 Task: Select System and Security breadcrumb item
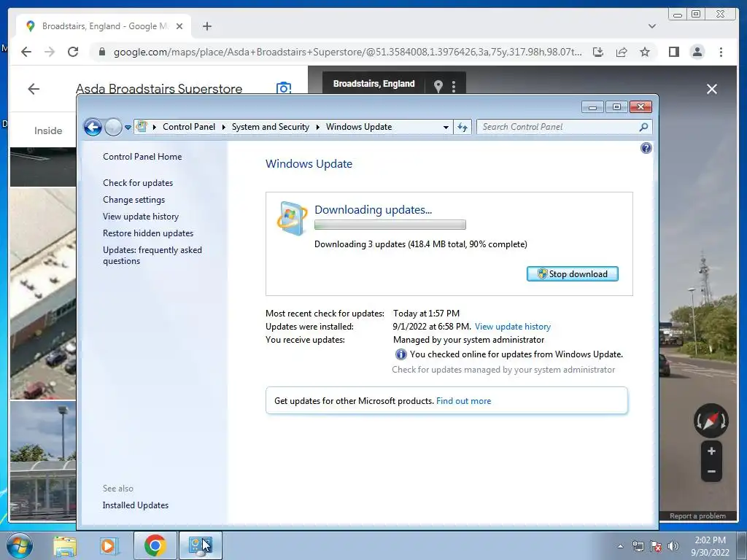(271, 127)
